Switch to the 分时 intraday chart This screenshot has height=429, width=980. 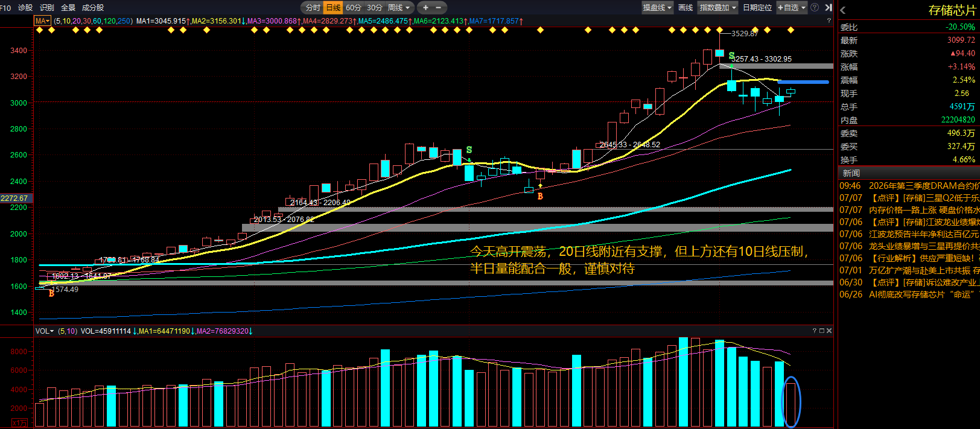tap(313, 8)
